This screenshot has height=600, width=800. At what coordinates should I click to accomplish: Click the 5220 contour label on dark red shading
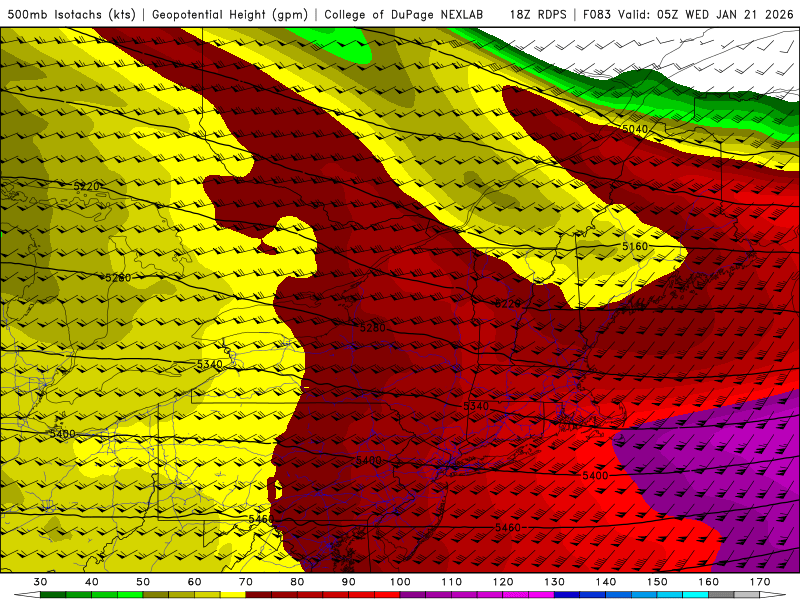coord(508,304)
